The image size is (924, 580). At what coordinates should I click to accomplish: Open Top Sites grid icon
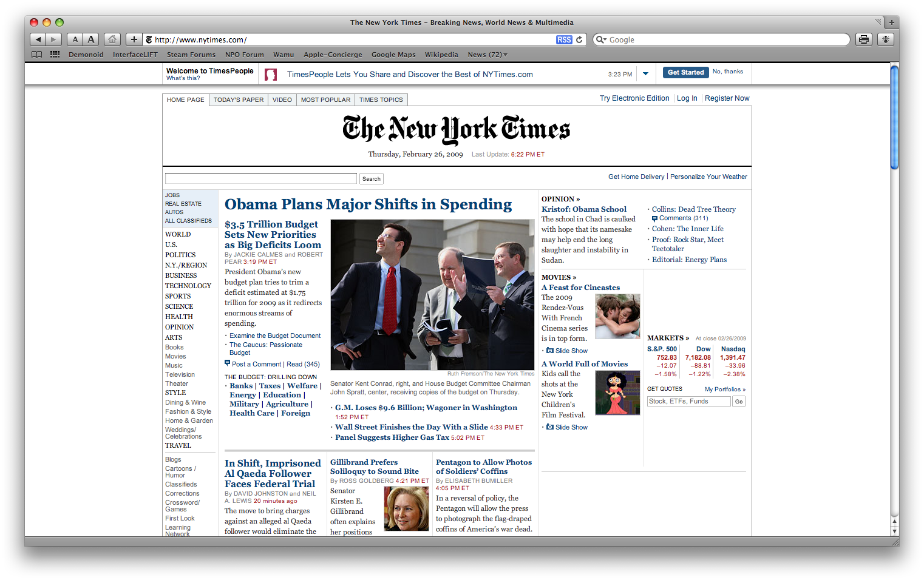(55, 54)
